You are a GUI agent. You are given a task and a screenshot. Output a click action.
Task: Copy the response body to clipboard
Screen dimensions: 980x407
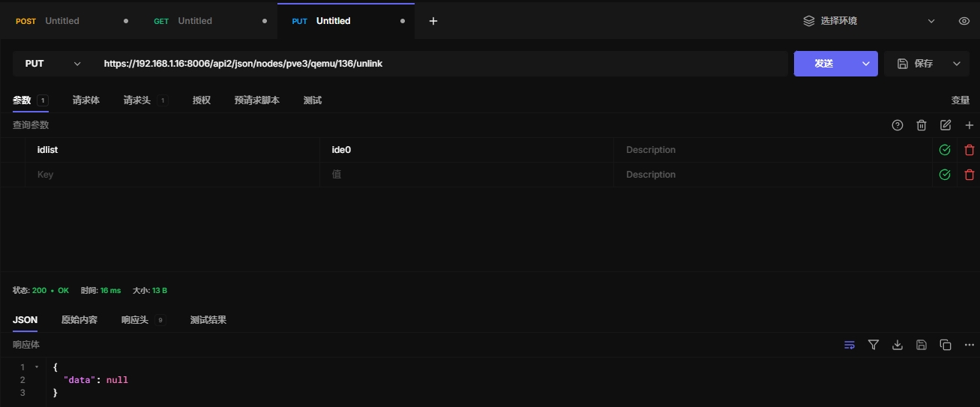coord(946,345)
